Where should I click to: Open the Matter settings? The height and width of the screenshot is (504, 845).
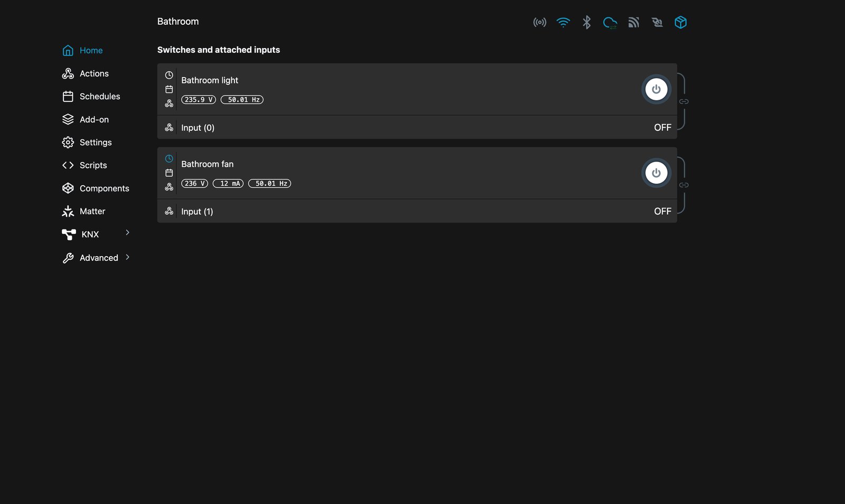(x=83, y=212)
